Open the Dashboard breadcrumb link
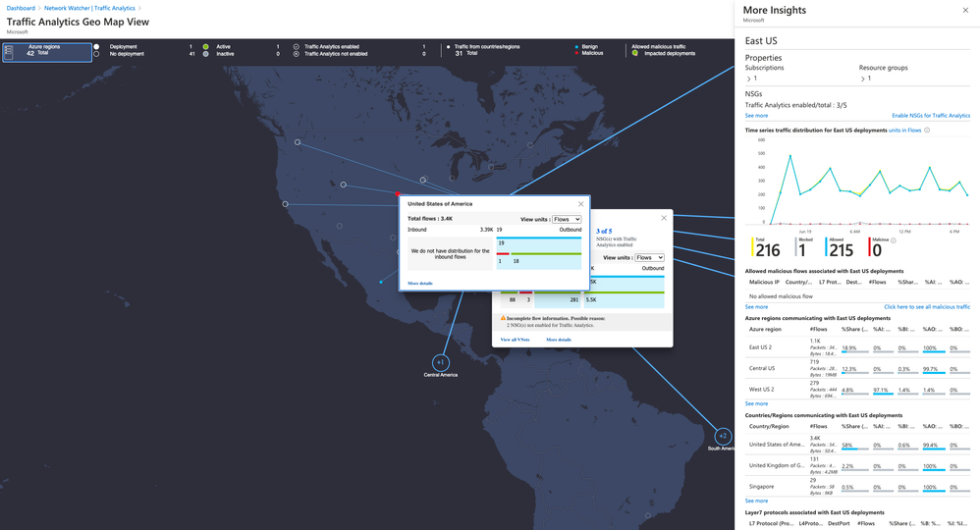 click(21, 8)
